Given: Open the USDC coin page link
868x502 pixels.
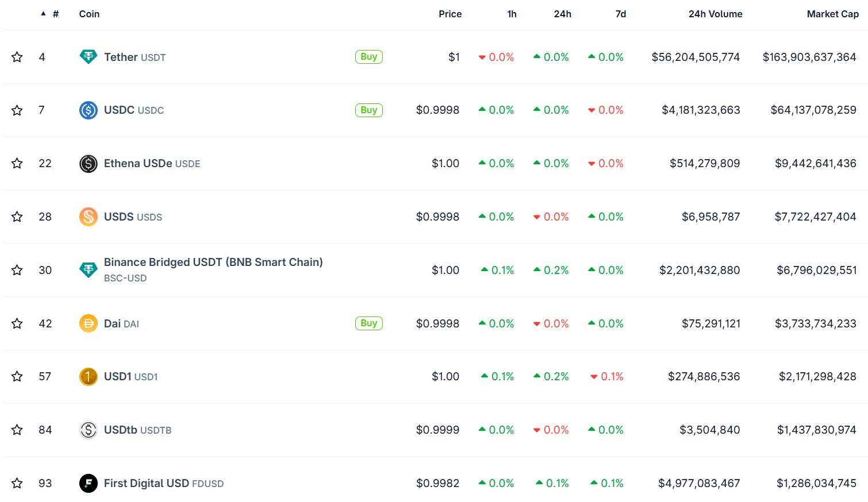Looking at the screenshot, I should tap(119, 110).
